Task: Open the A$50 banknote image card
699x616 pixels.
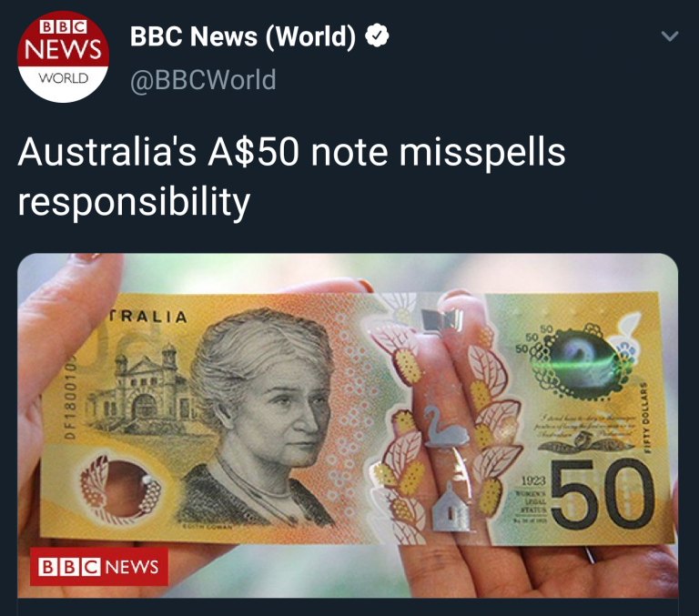Action: pyautogui.click(x=348, y=425)
